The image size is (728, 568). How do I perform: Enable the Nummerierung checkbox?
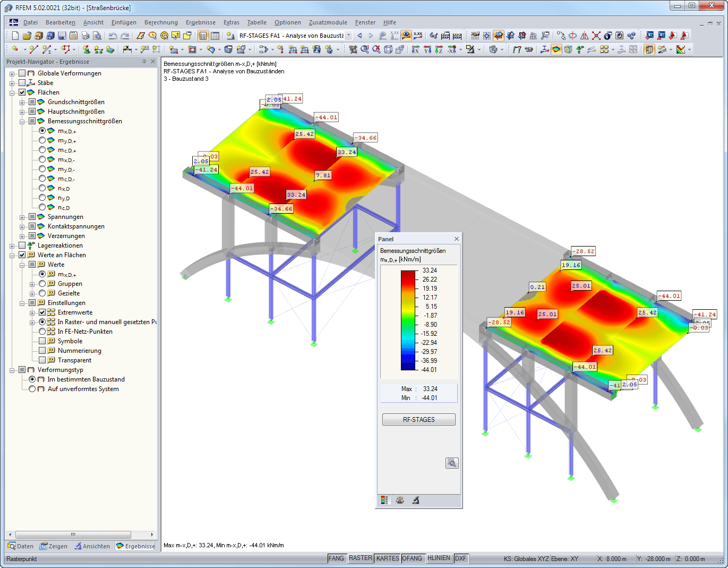[42, 351]
